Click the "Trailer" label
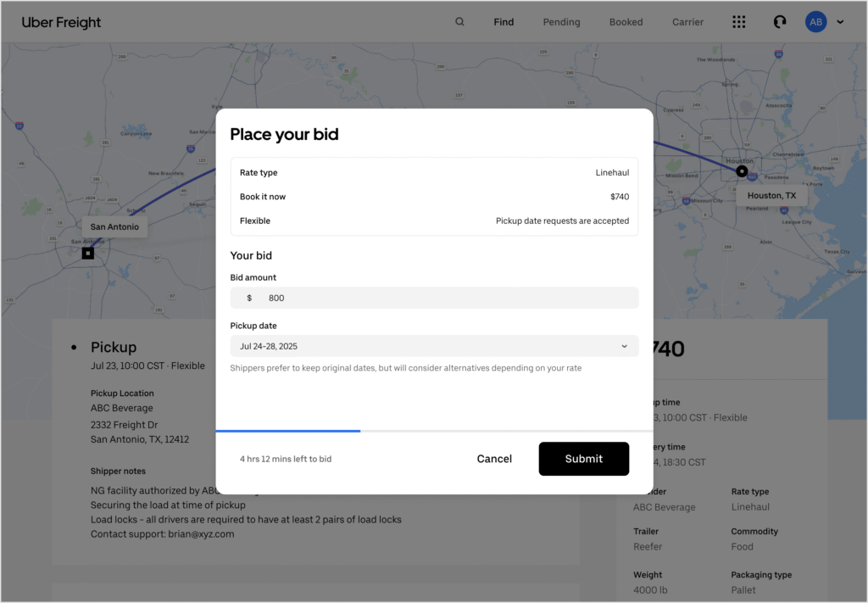The image size is (868, 603). [x=646, y=531]
